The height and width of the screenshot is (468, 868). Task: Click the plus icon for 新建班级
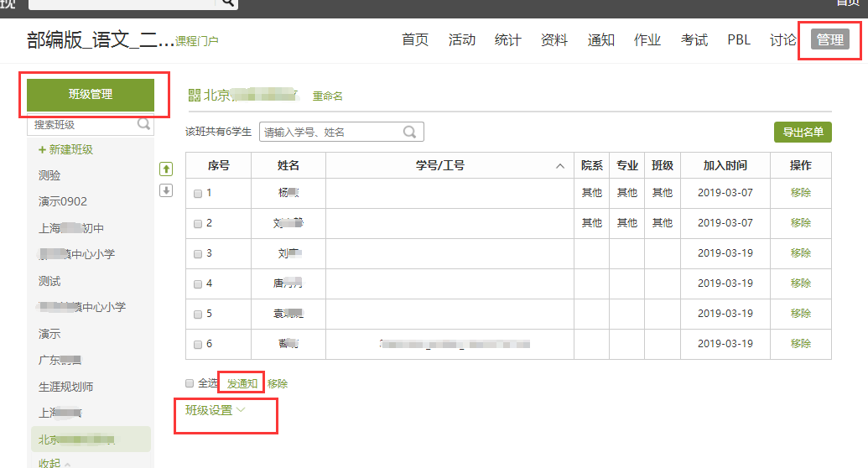pyautogui.click(x=42, y=149)
